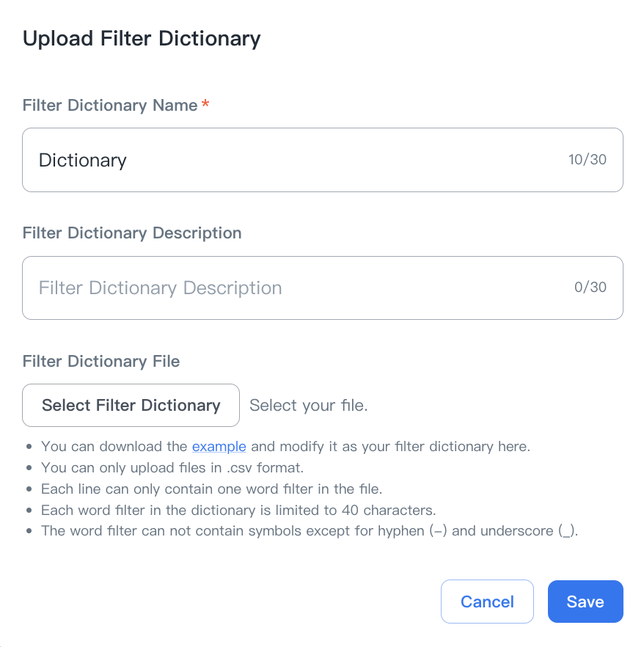Click the .csv format hint line

click(x=172, y=467)
